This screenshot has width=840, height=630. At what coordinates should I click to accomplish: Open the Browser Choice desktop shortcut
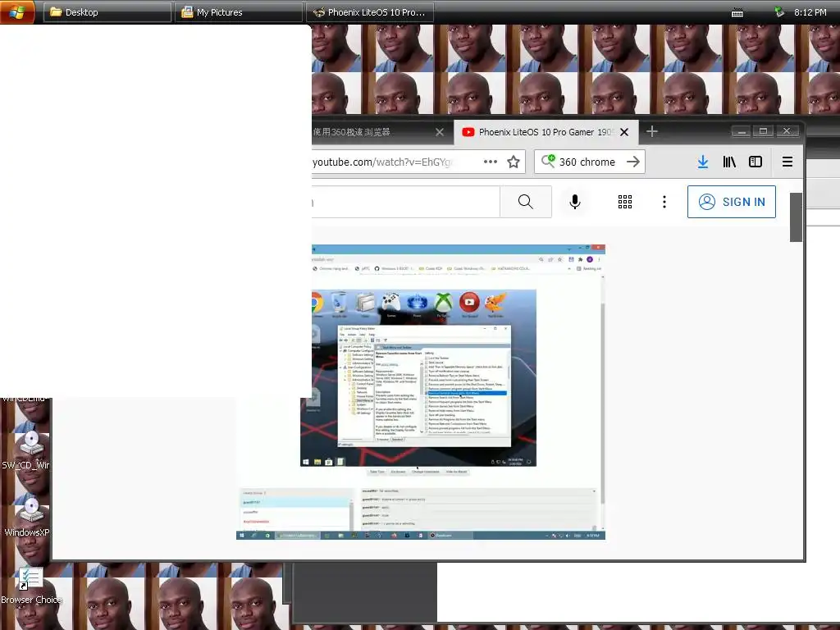click(x=31, y=587)
